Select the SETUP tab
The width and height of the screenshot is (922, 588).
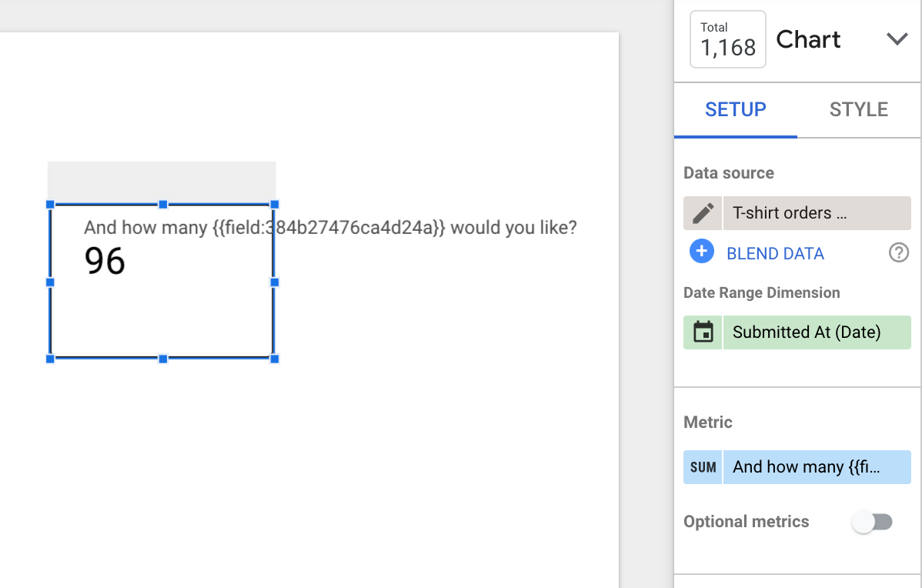coord(736,109)
